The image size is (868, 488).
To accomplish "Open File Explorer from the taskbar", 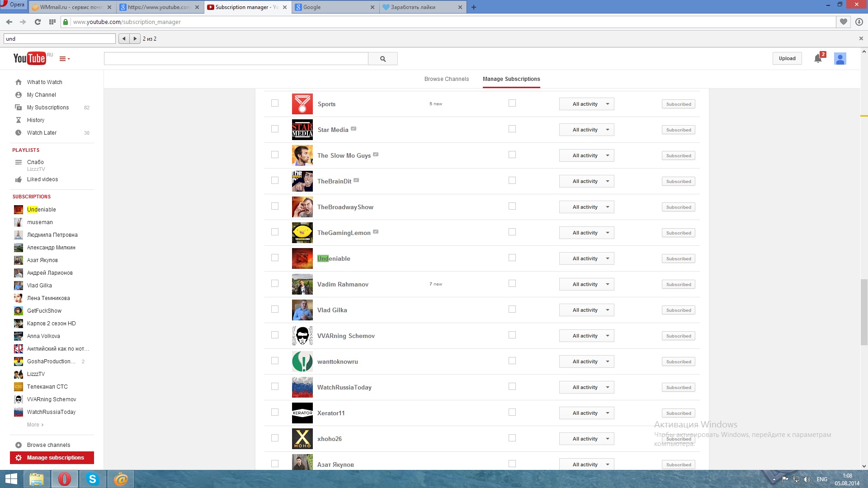I will click(x=36, y=479).
